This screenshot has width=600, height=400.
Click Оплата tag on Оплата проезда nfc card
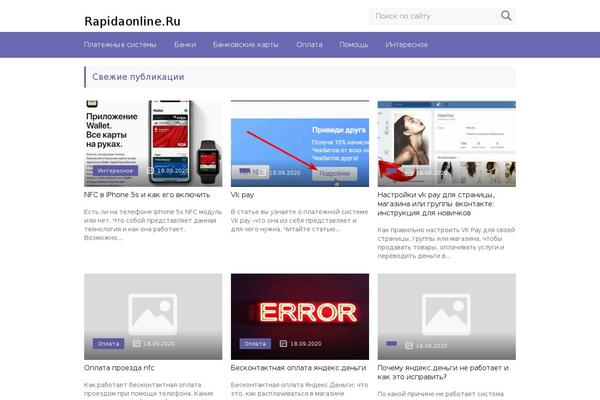108,344
